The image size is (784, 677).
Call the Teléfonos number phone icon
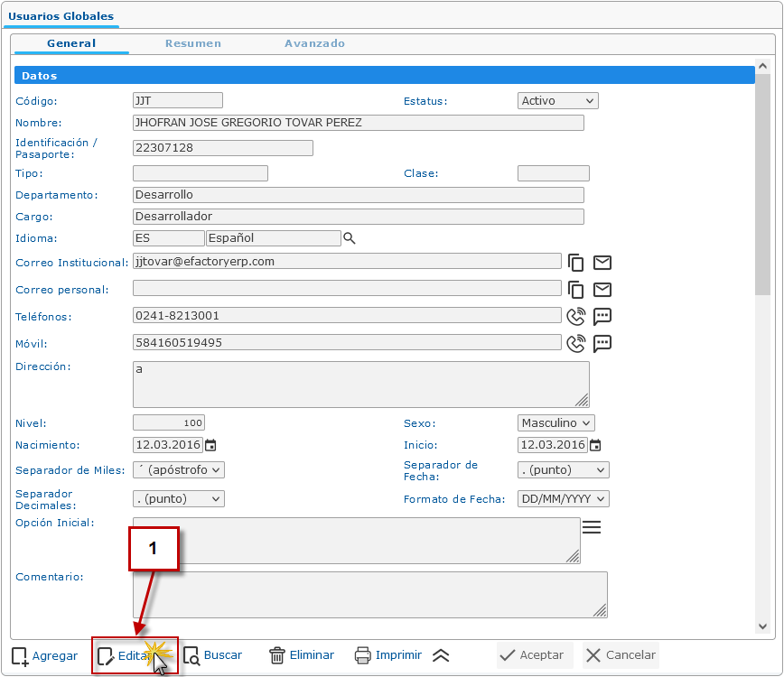pyautogui.click(x=575, y=317)
